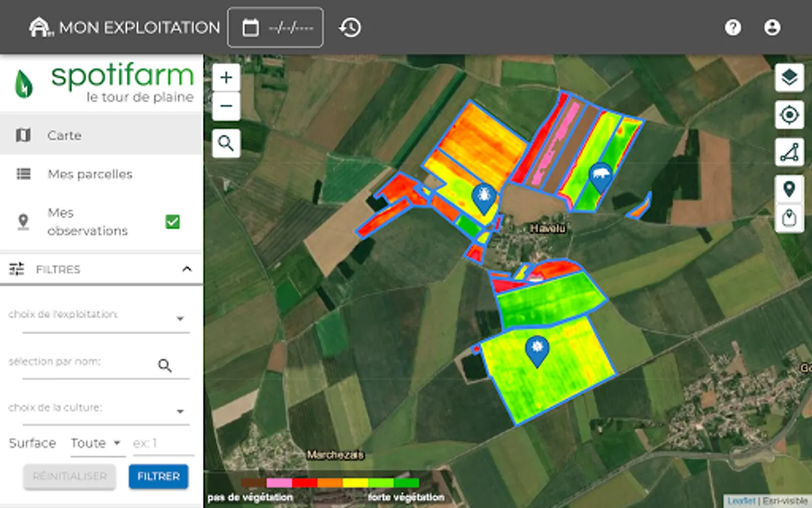
Task: Click the brown legend color swatch
Action: point(254,483)
